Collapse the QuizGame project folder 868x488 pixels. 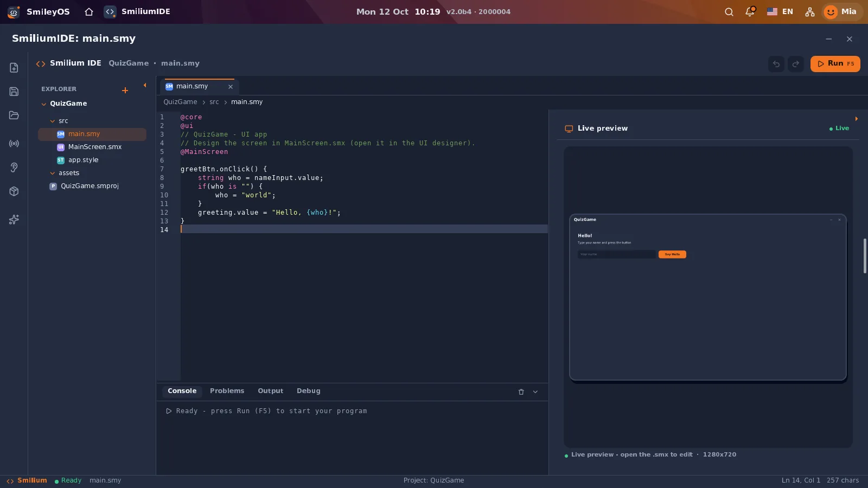pyautogui.click(x=44, y=104)
